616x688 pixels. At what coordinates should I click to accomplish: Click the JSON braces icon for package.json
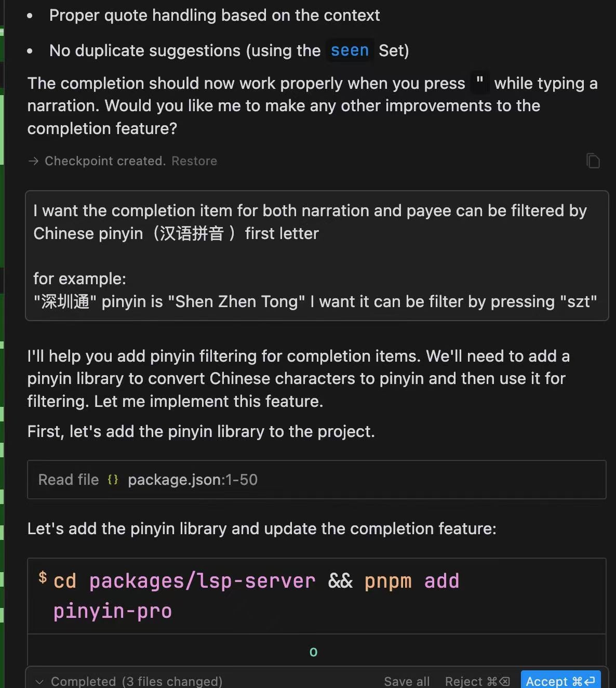[x=113, y=480]
